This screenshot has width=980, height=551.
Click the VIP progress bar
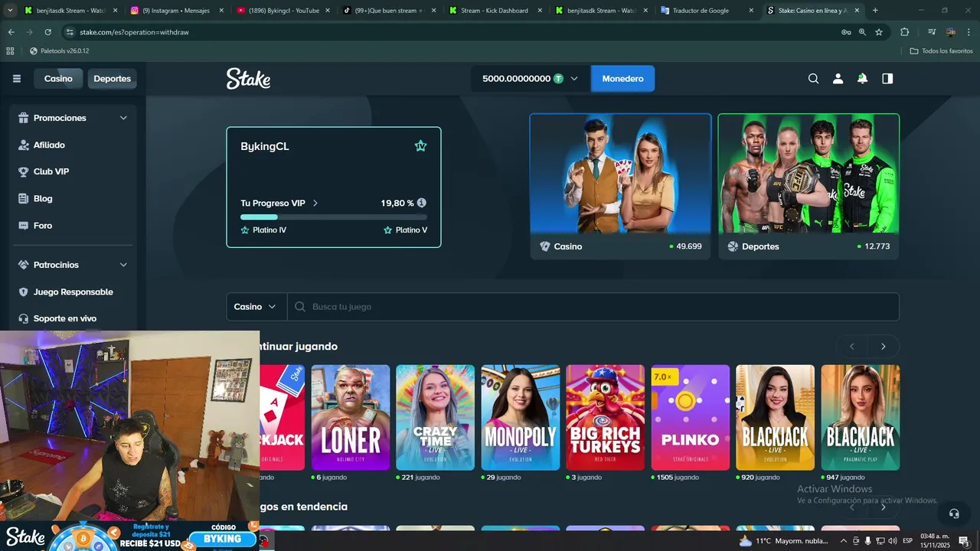tap(334, 217)
